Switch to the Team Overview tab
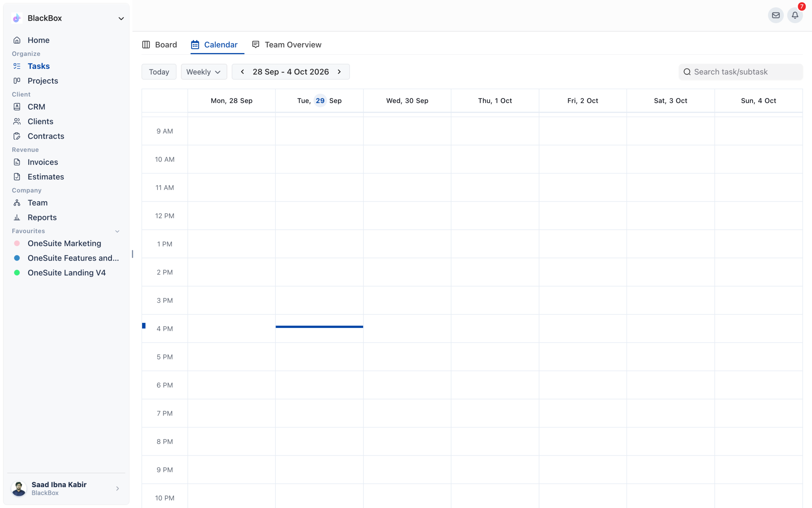 (x=286, y=45)
